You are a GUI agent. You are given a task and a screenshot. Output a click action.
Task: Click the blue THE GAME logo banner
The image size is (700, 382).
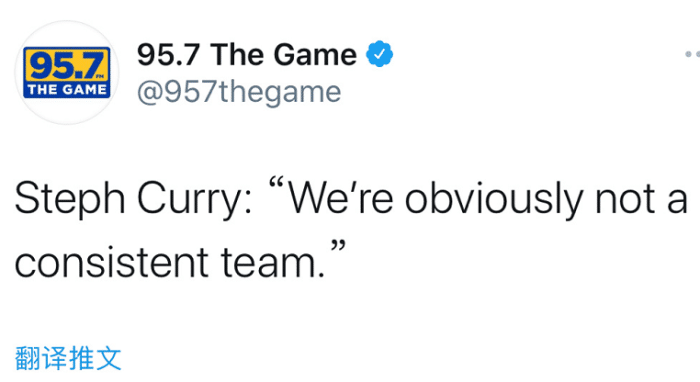coord(67,90)
